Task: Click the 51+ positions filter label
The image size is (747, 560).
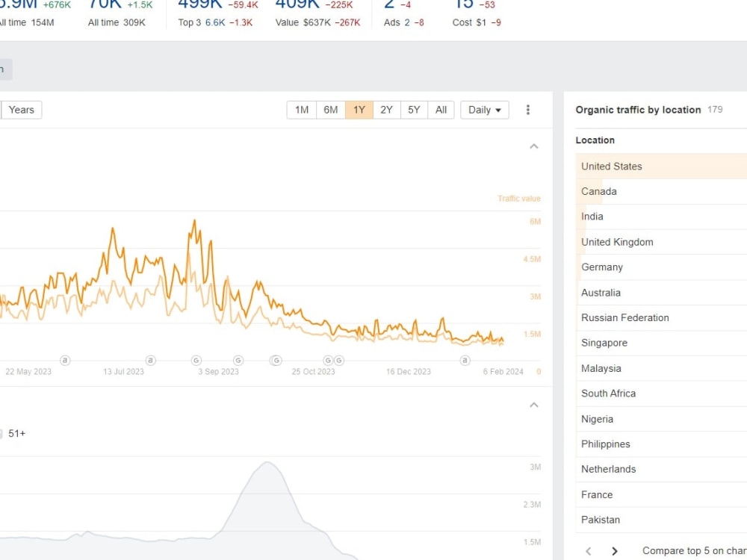Action: [x=16, y=434]
